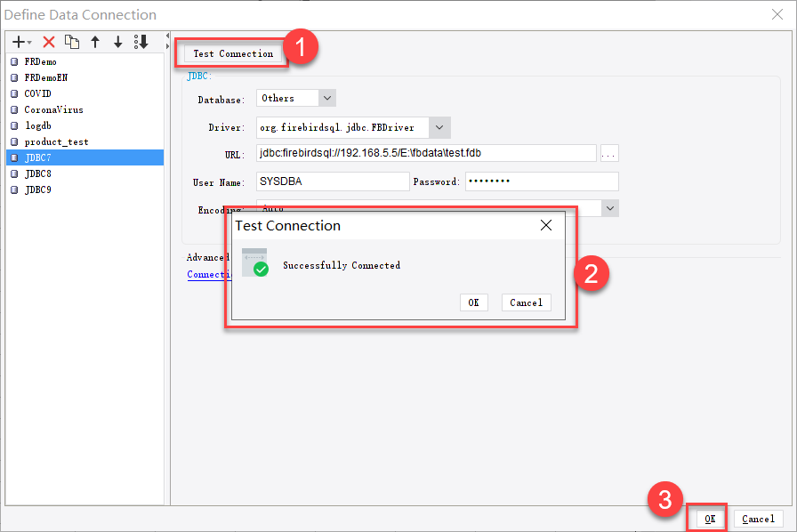
Task: Open URL file browser with ellipsis button
Action: pos(609,152)
